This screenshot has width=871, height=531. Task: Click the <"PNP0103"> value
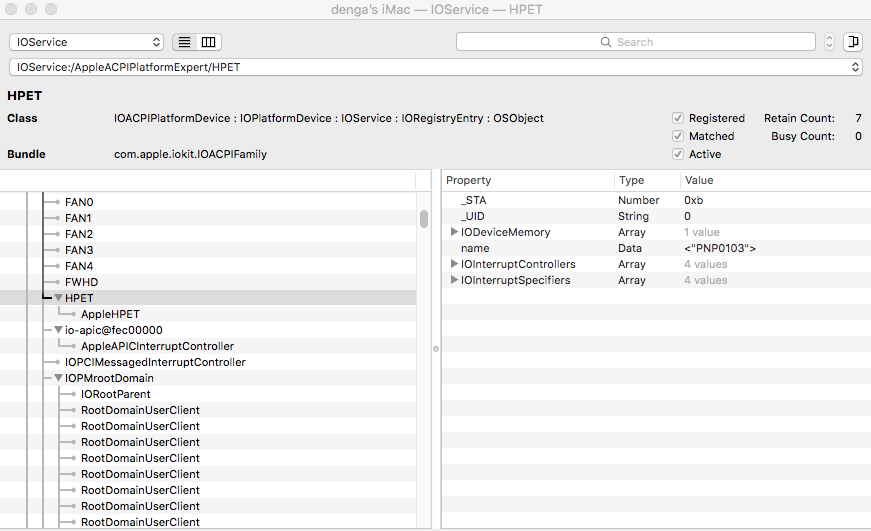coord(720,248)
